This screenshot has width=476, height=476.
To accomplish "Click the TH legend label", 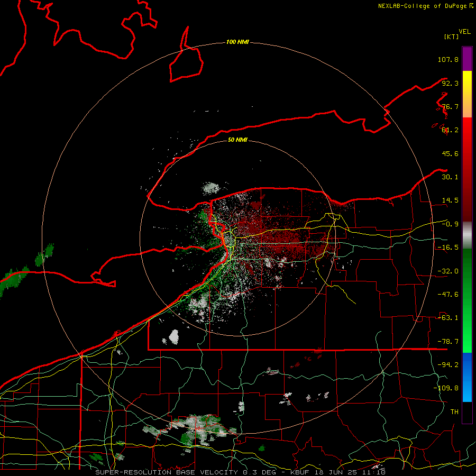I will (x=454, y=411).
